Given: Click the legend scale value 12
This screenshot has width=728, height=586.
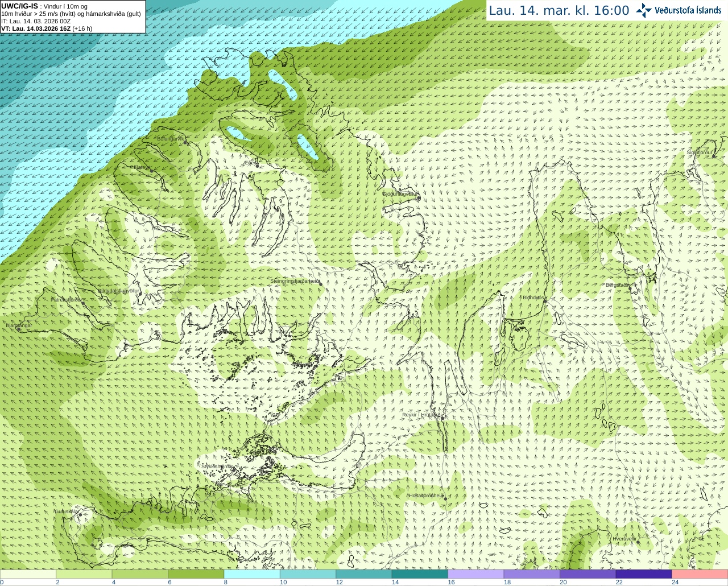Looking at the screenshot, I should tap(339, 582).
